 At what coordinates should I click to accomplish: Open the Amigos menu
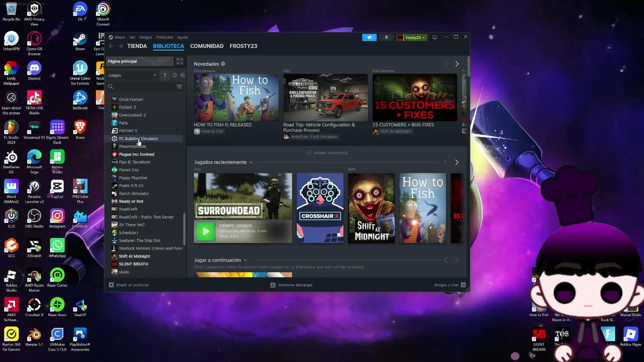(x=145, y=37)
